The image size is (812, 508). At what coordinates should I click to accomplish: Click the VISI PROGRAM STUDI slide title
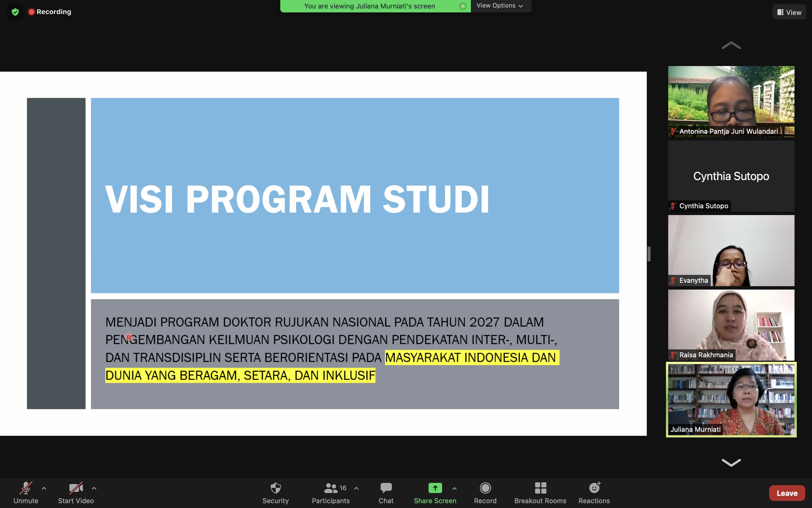coord(297,200)
